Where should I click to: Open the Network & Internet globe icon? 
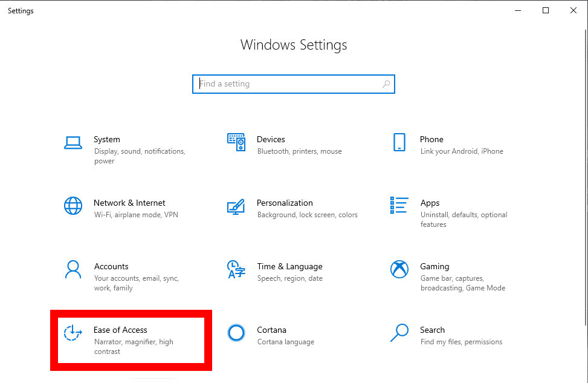[73, 206]
